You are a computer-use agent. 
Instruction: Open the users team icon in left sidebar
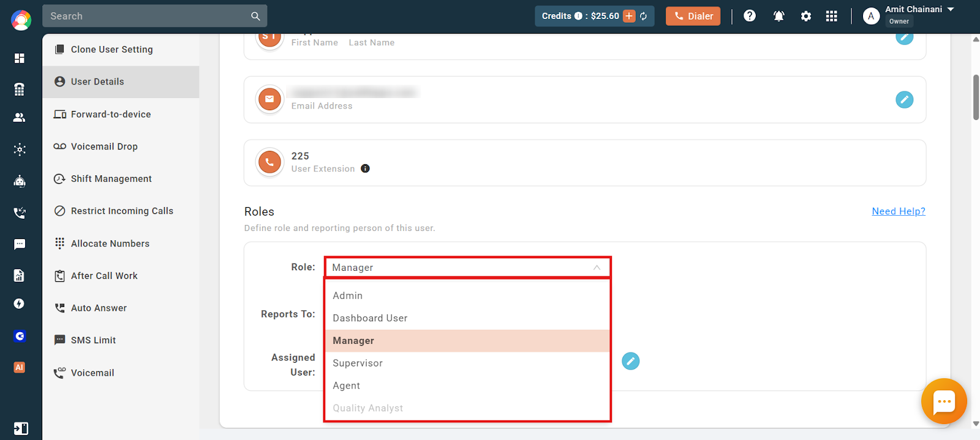click(20, 118)
